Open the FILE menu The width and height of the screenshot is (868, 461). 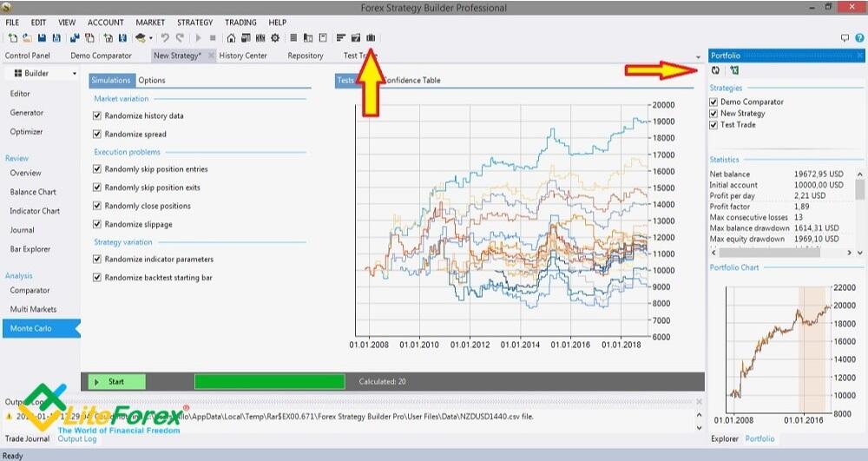click(x=12, y=22)
